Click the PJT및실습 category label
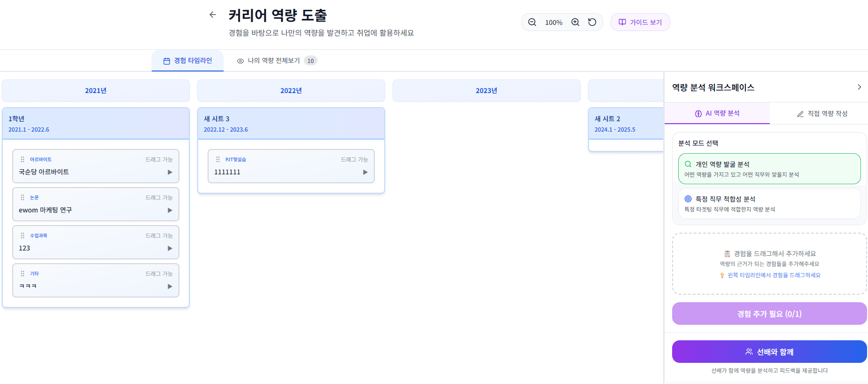The width and height of the screenshot is (868, 384). pos(236,159)
